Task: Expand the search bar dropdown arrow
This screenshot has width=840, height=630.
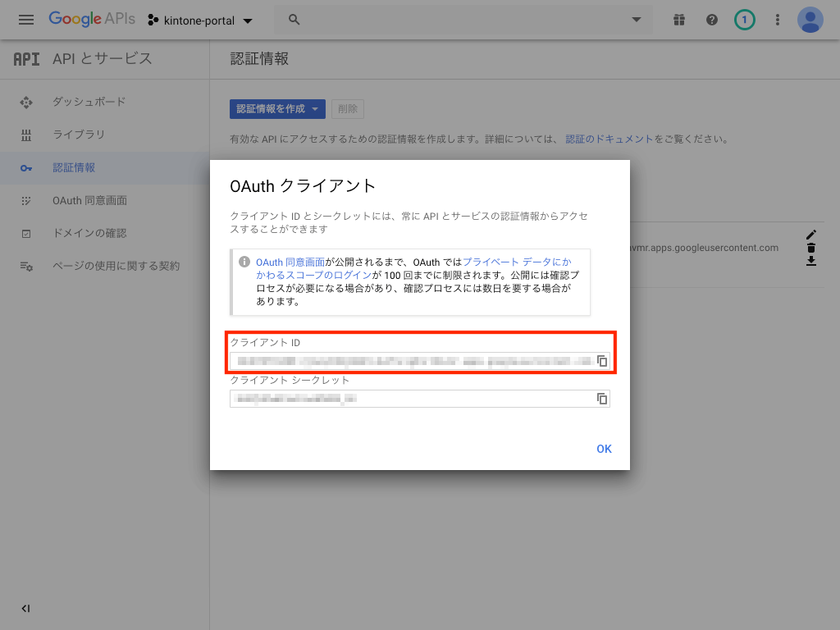Action: [x=636, y=20]
